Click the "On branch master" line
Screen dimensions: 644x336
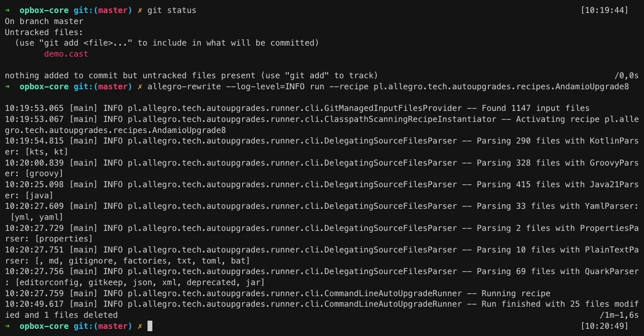pyautogui.click(x=44, y=21)
